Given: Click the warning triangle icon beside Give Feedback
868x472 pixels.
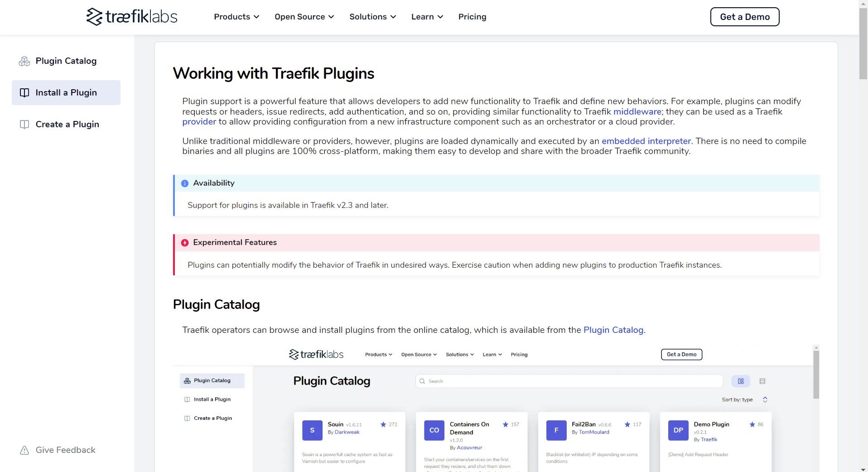Looking at the screenshot, I should (24, 450).
